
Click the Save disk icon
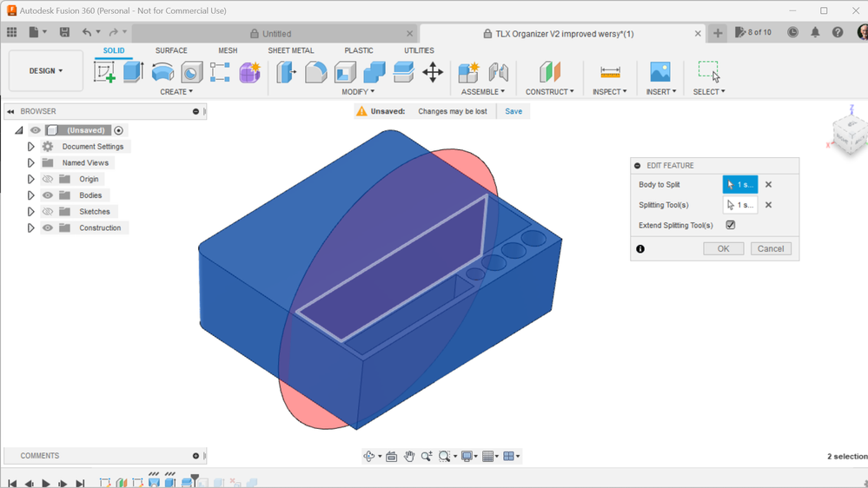tap(64, 32)
